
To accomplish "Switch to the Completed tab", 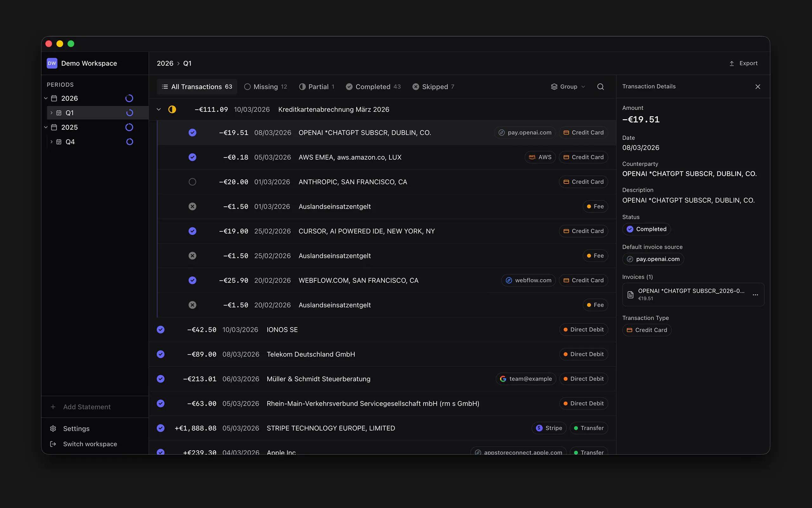I will click(373, 87).
